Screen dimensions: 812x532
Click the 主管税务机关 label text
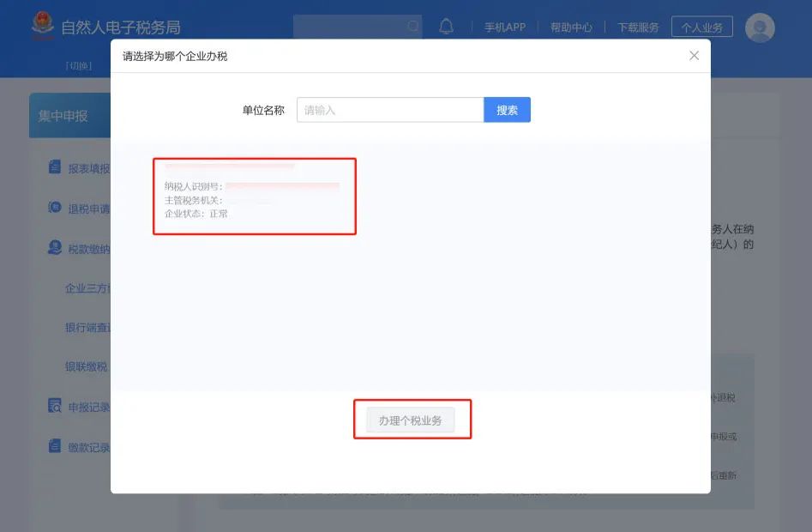[193, 200]
